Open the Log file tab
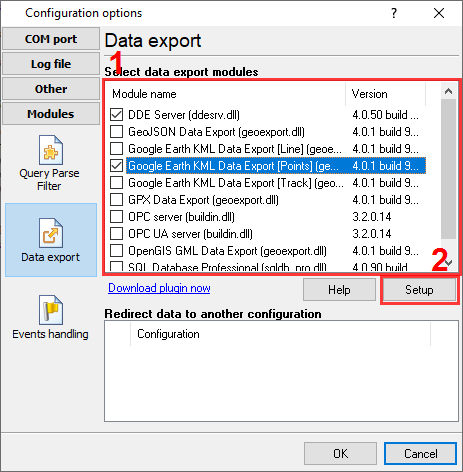 point(51,64)
